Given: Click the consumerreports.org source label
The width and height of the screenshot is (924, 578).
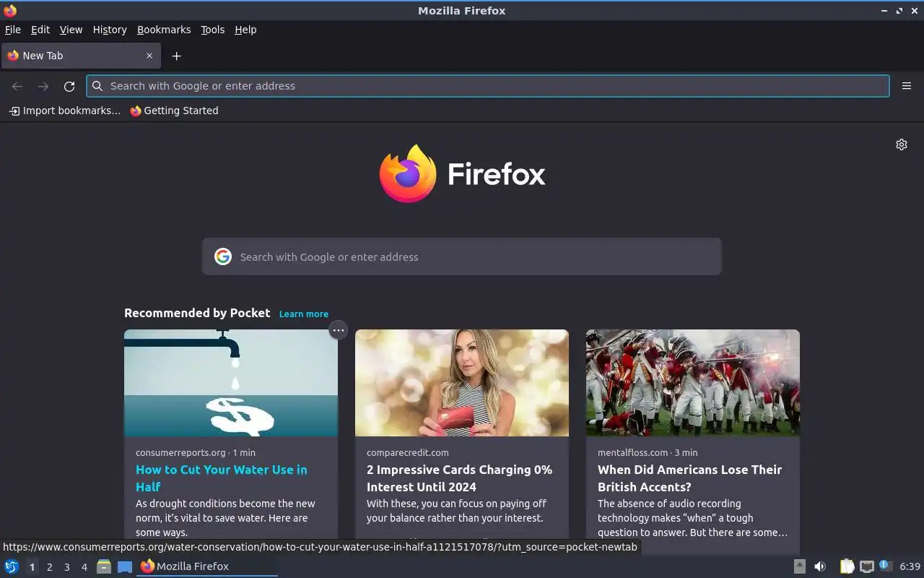Looking at the screenshot, I should pos(180,452).
